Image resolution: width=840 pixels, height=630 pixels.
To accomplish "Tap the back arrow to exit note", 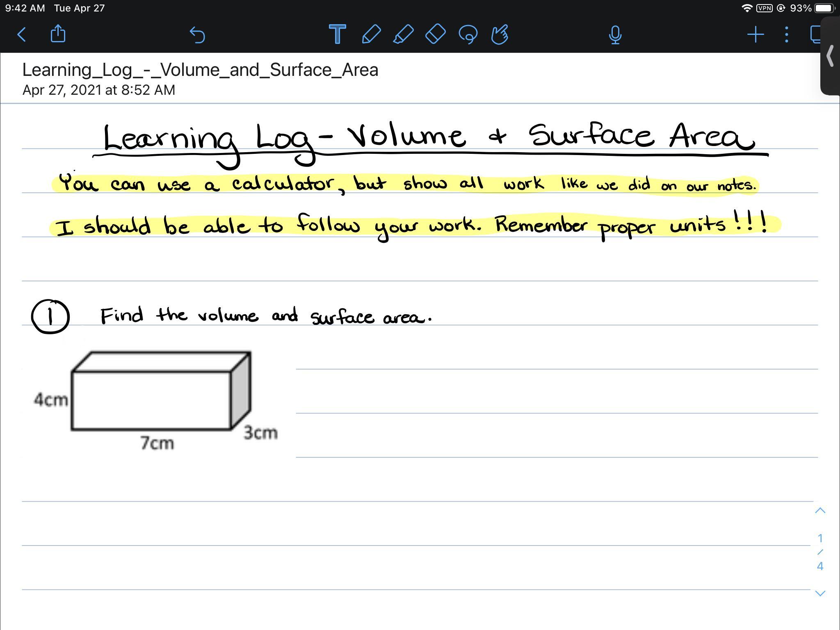I will 22,34.
